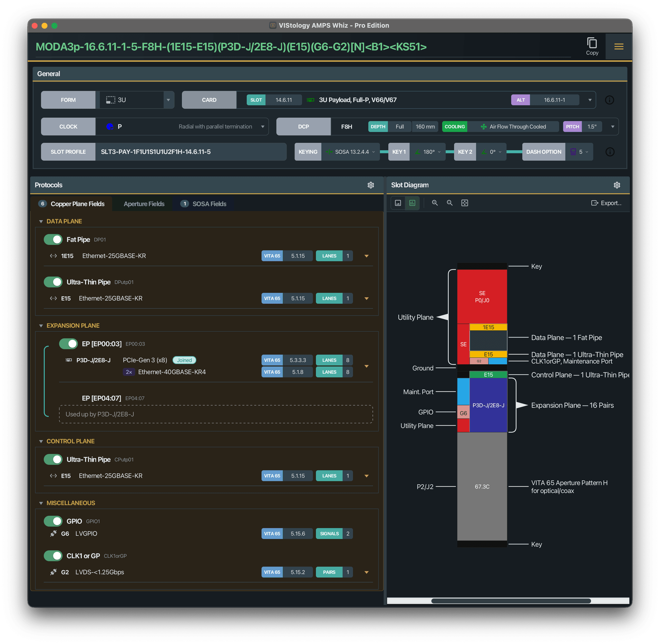Open the KEY 1 180° dropdown

coord(428,152)
